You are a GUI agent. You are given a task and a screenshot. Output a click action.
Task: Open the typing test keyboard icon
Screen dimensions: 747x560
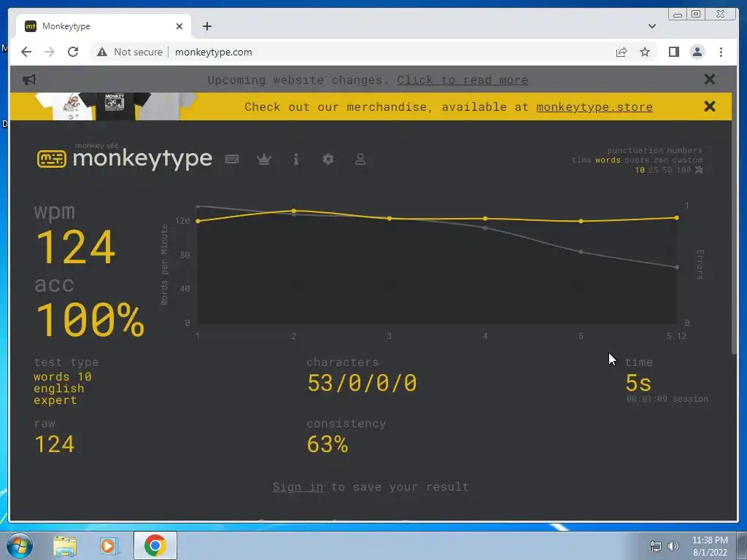click(232, 159)
